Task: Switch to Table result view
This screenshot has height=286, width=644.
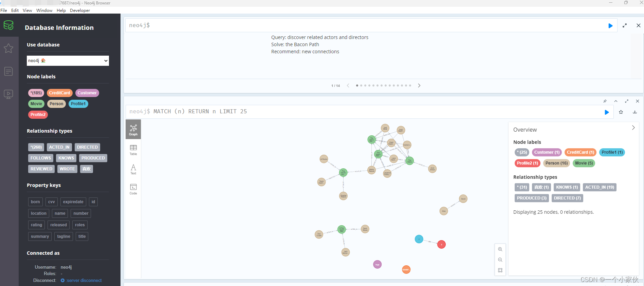Action: 133,150
